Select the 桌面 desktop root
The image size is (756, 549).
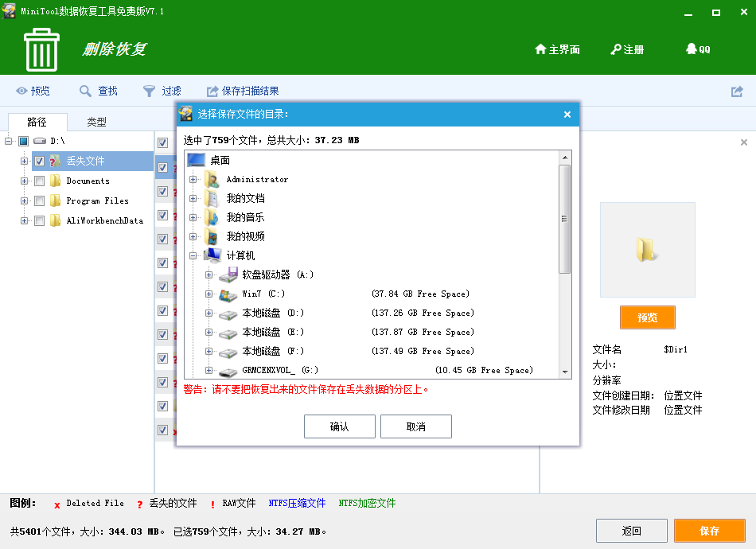220,160
